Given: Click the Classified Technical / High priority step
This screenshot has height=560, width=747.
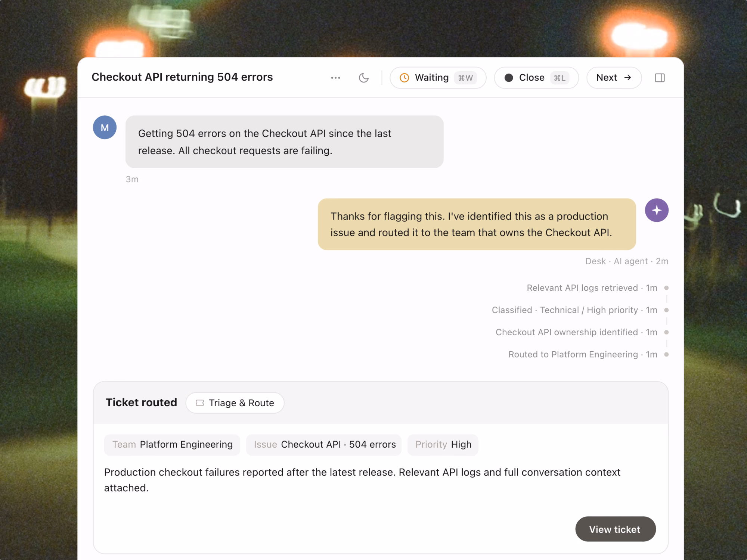Looking at the screenshot, I should click(x=574, y=310).
